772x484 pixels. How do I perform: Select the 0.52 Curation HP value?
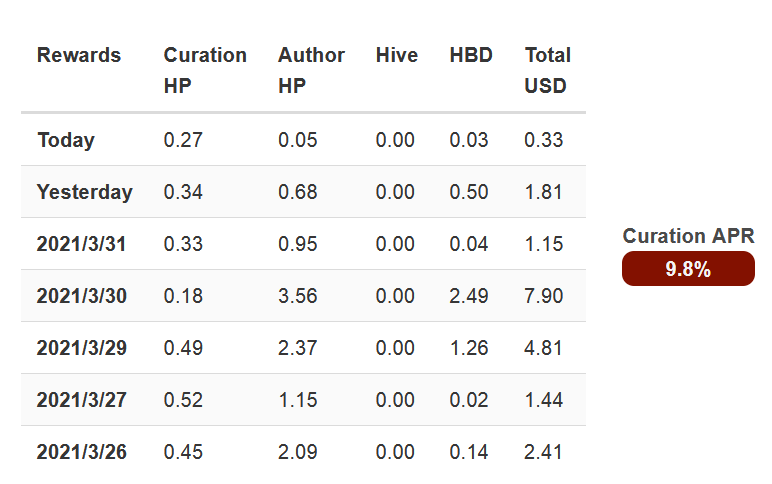coord(183,400)
